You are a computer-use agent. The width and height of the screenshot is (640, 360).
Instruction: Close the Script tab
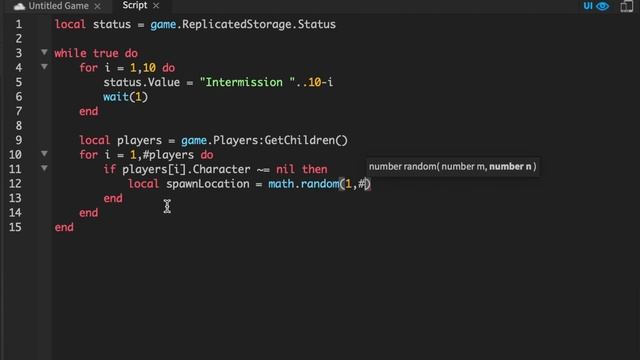tap(156, 6)
